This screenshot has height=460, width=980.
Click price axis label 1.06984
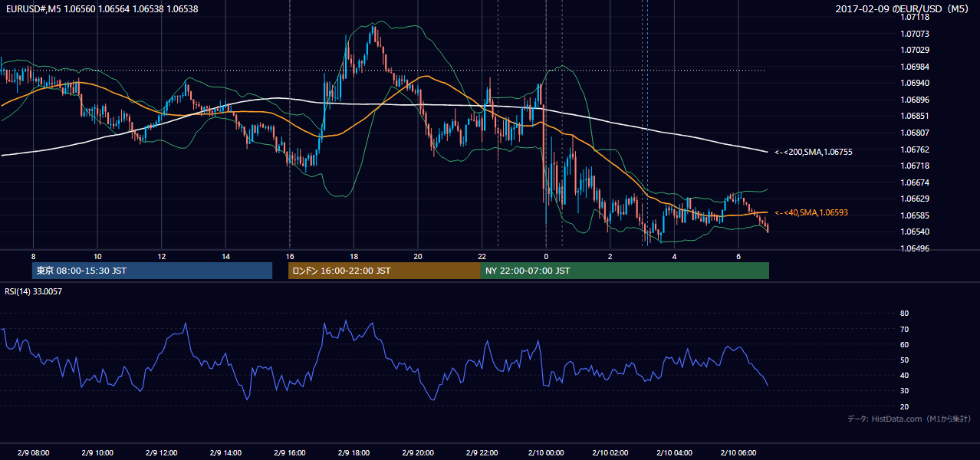(x=916, y=67)
